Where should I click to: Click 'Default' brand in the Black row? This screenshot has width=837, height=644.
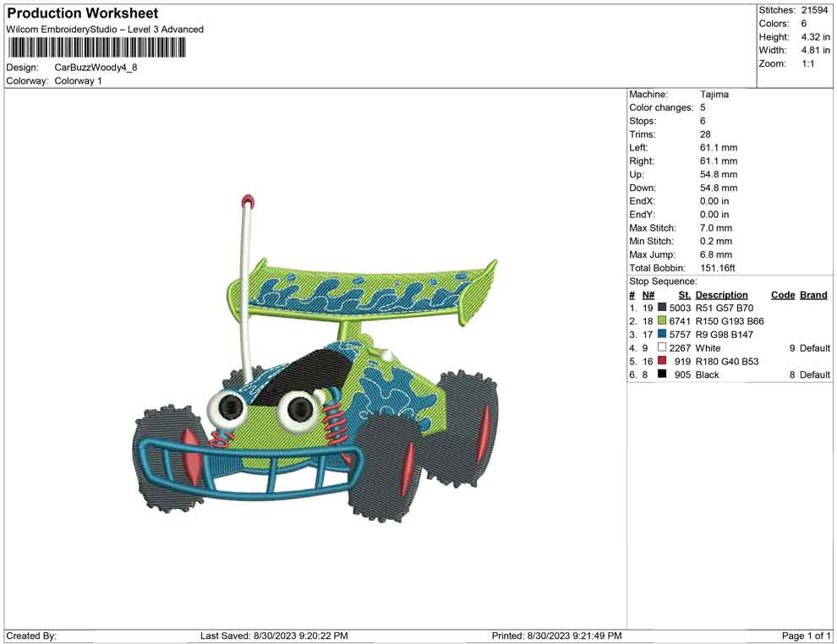[814, 374]
